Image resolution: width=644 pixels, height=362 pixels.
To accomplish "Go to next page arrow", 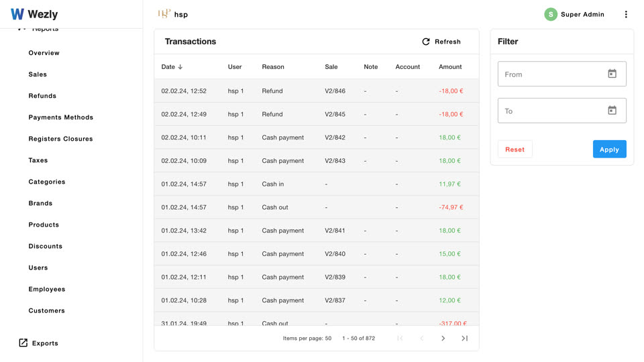I will (x=443, y=338).
